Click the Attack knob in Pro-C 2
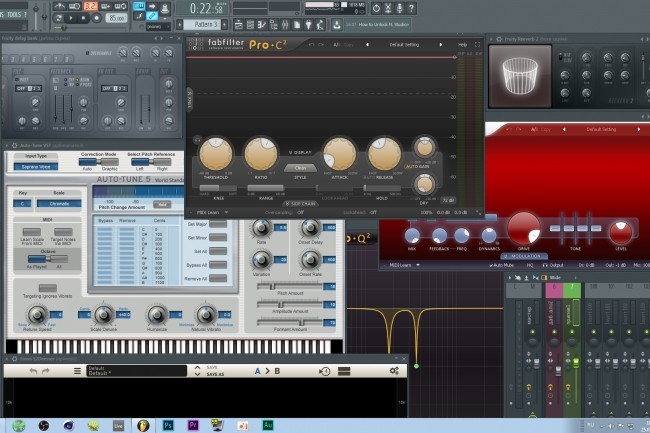 [x=340, y=154]
